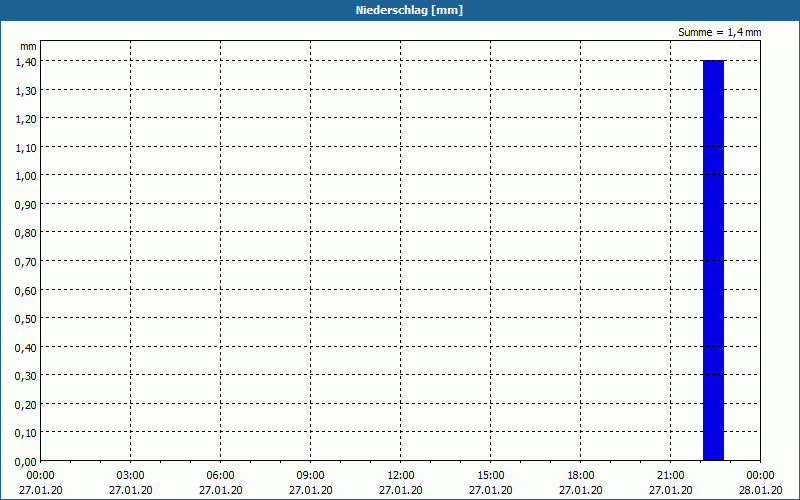Click the '1,00' y-axis value
Screen dimensions: 800x500
click(26, 176)
